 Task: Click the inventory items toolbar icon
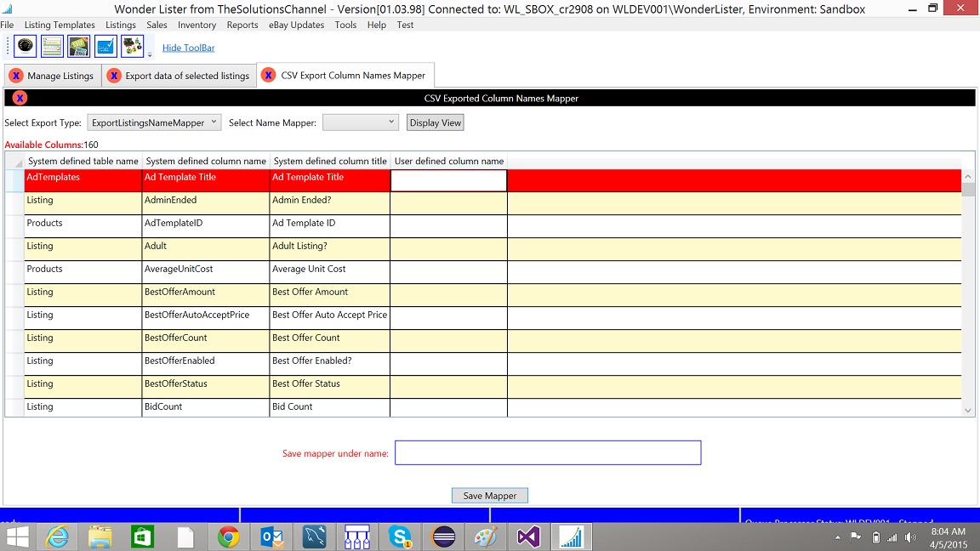pos(133,46)
